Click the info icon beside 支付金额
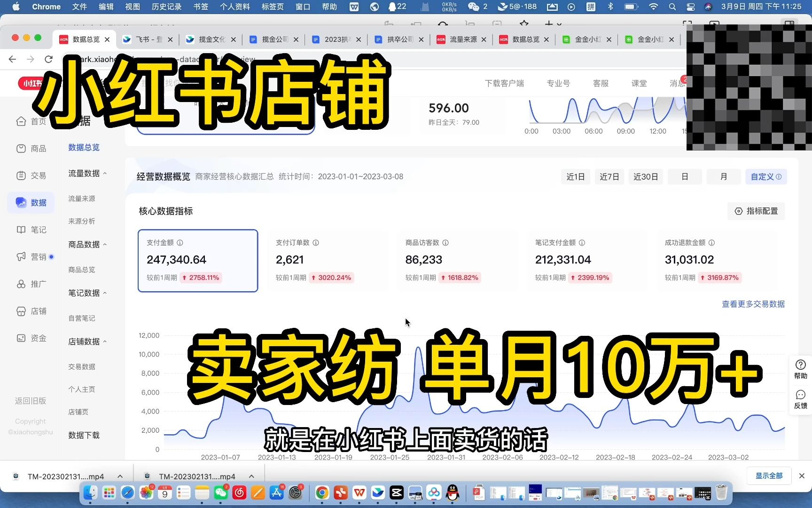The width and height of the screenshot is (812, 508). click(180, 243)
